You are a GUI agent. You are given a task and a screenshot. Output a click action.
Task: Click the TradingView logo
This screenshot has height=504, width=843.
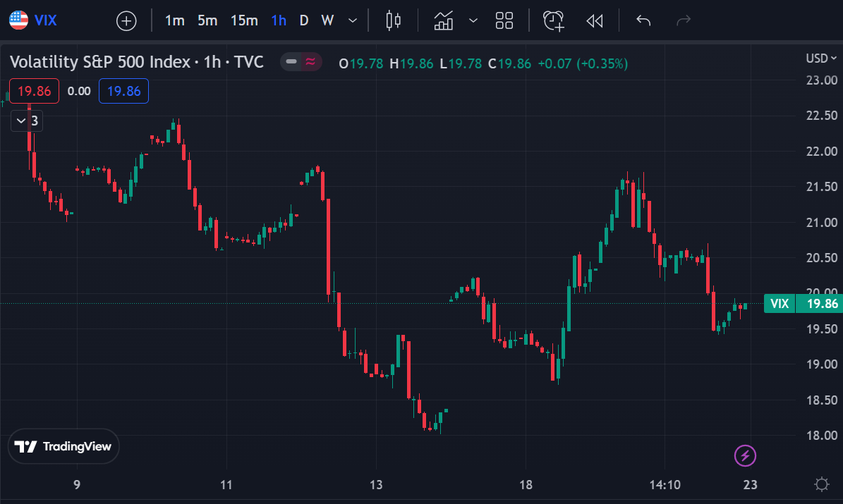pyautogui.click(x=63, y=446)
